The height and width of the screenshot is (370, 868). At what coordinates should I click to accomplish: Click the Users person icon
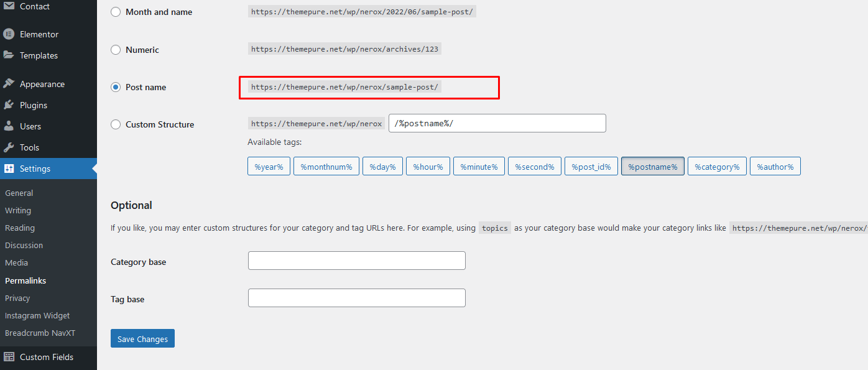[x=9, y=126]
